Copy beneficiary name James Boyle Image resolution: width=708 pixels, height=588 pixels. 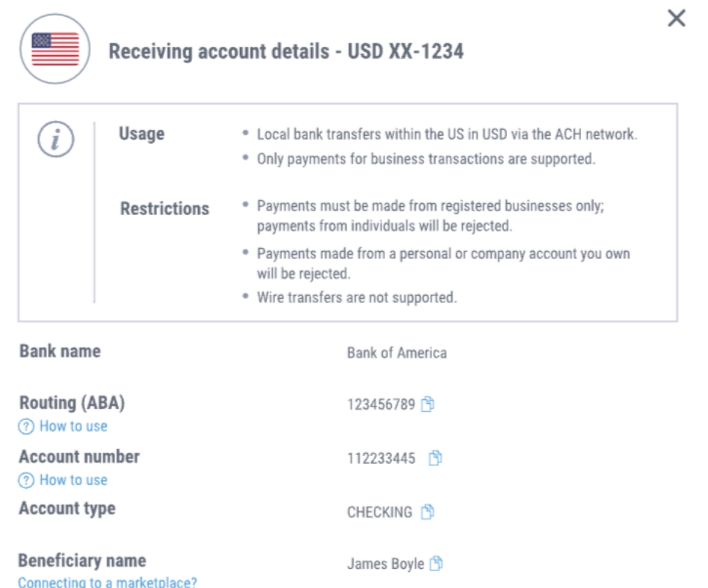(x=436, y=563)
